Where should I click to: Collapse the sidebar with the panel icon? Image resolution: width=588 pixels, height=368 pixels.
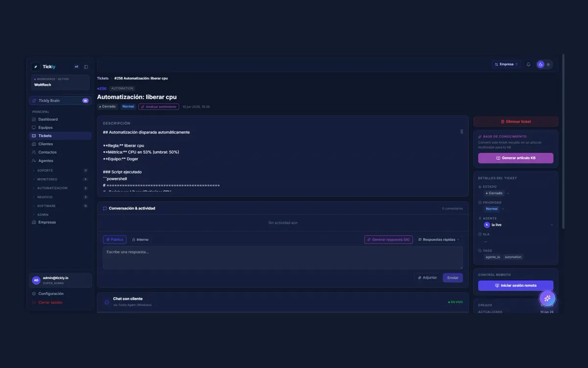[86, 67]
